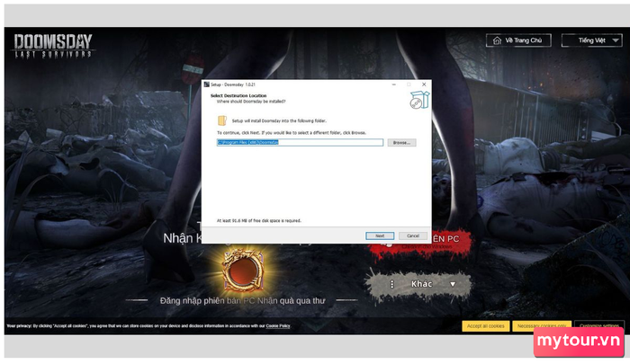The image size is (630, 364).
Task: Click the Select Destination Location heading
Action: coord(238,95)
